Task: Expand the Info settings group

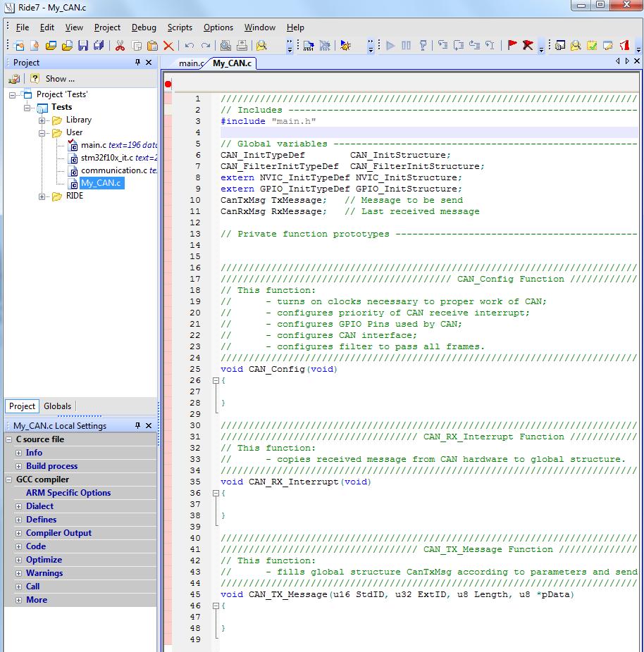Action: 19,453
